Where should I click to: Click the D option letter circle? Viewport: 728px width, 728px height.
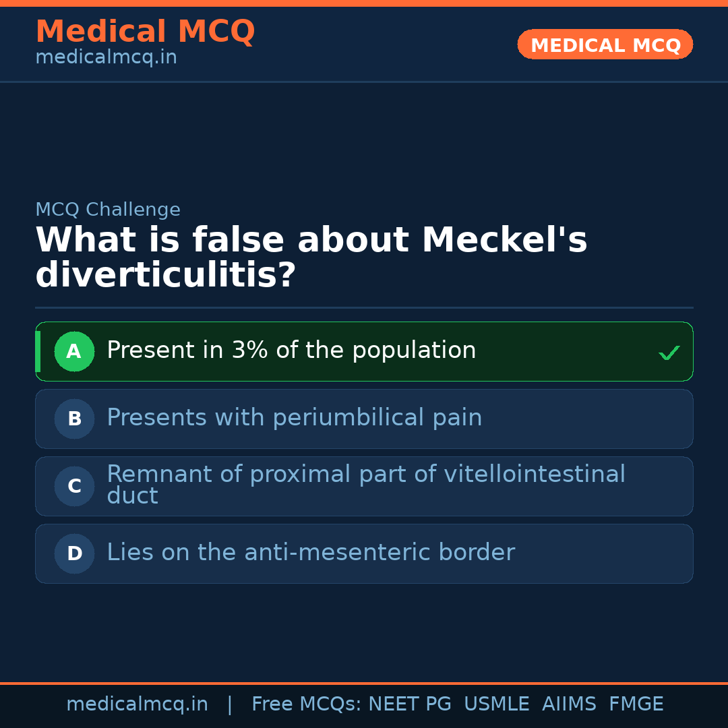pos(74,553)
